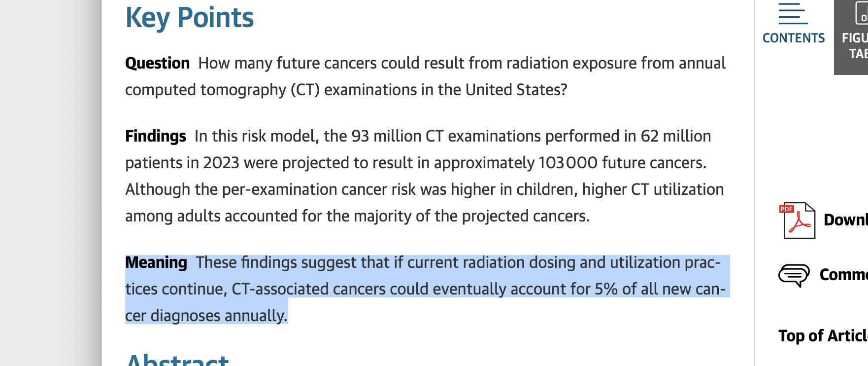Click the speech bubble comment icon
Screen dimensions: 868x366
[x=794, y=275]
